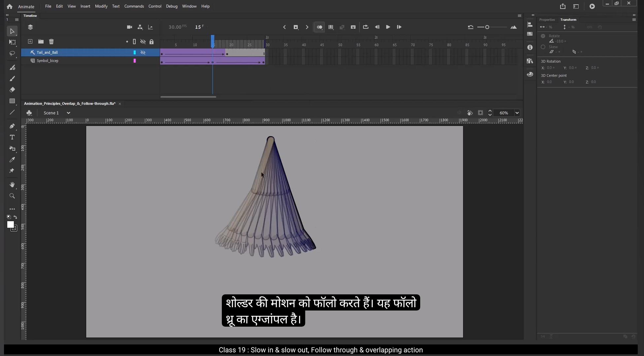Open the Commands menu

(x=134, y=6)
